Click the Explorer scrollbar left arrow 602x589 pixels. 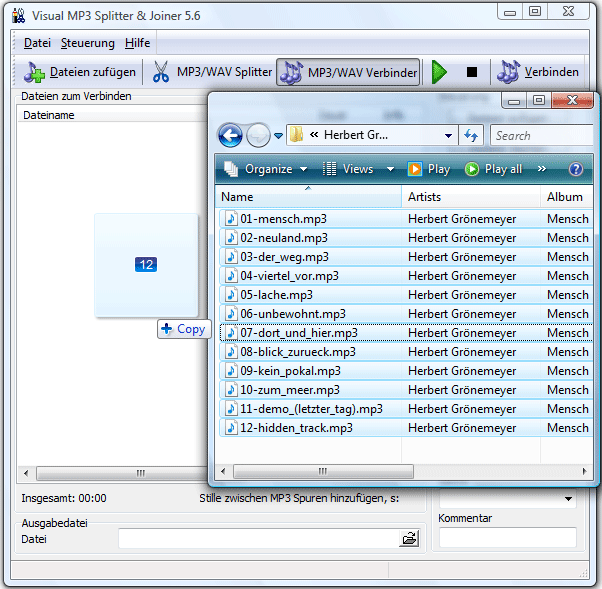(x=223, y=472)
